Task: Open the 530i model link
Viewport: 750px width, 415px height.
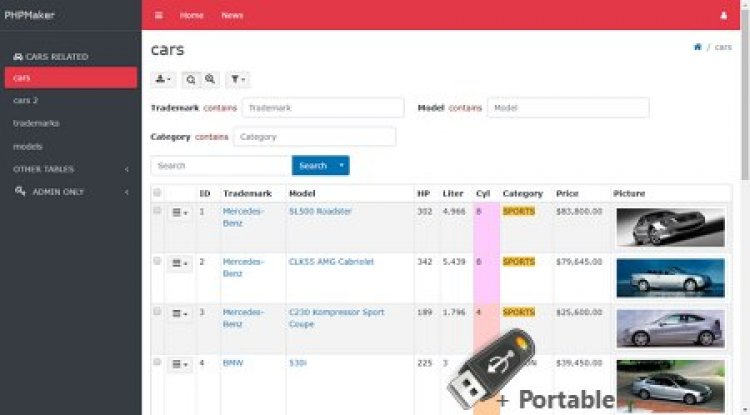Action: (298, 363)
